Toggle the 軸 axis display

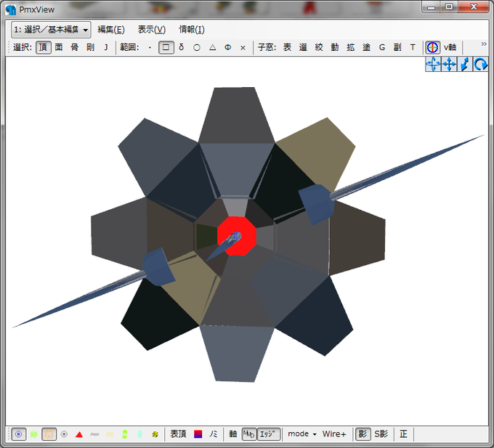pos(232,434)
